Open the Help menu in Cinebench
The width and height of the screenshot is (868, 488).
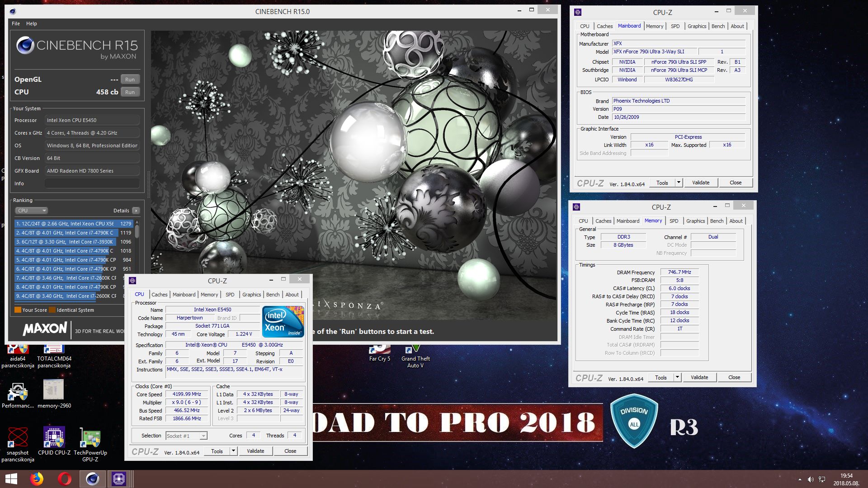point(32,23)
